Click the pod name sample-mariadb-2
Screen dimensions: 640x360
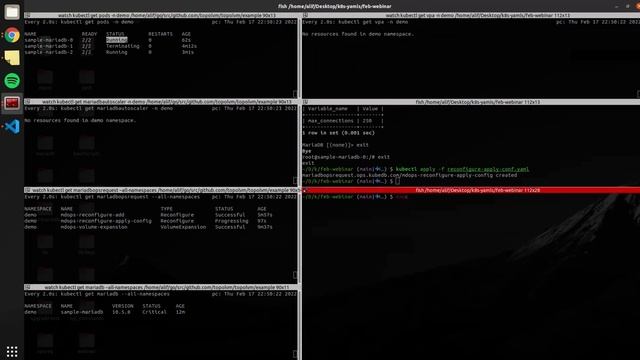[49, 52]
